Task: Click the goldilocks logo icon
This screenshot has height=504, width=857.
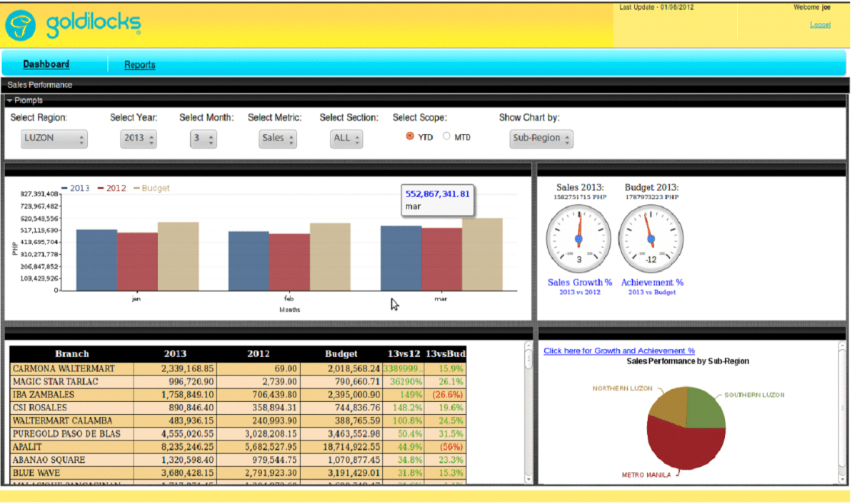Action: pos(19,24)
